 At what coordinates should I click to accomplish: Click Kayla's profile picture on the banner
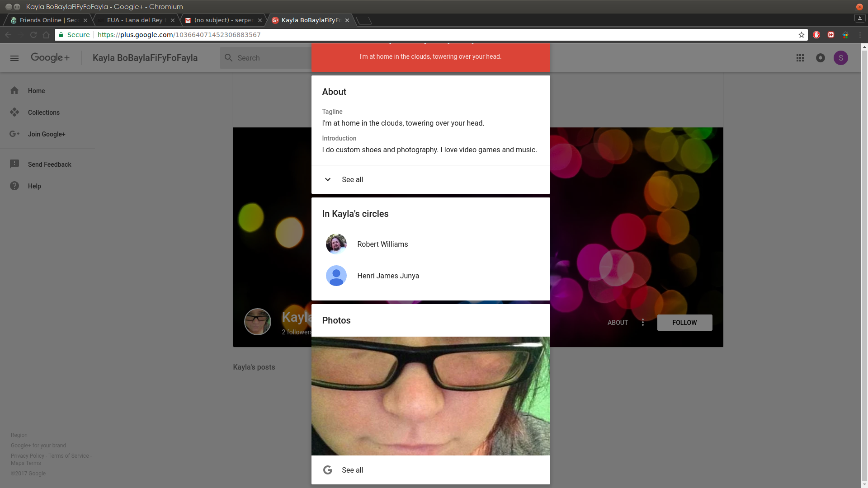(258, 322)
